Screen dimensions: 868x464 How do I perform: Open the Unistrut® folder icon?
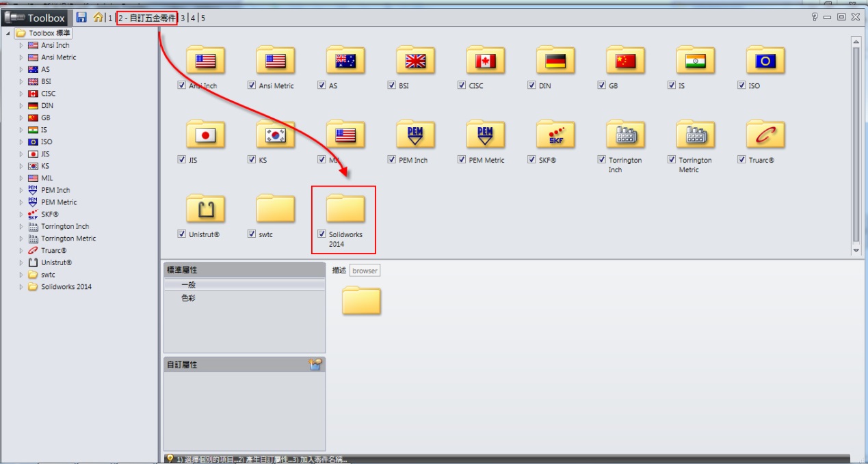click(205, 208)
